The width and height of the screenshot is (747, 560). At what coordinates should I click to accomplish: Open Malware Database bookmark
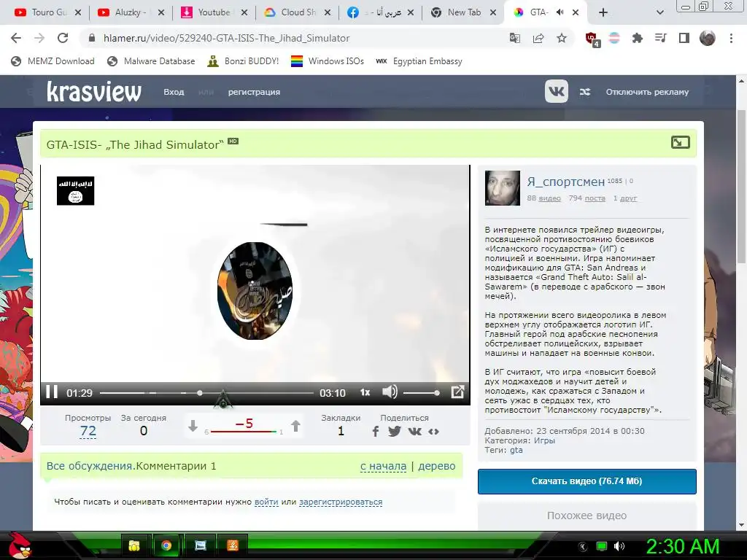click(x=151, y=61)
